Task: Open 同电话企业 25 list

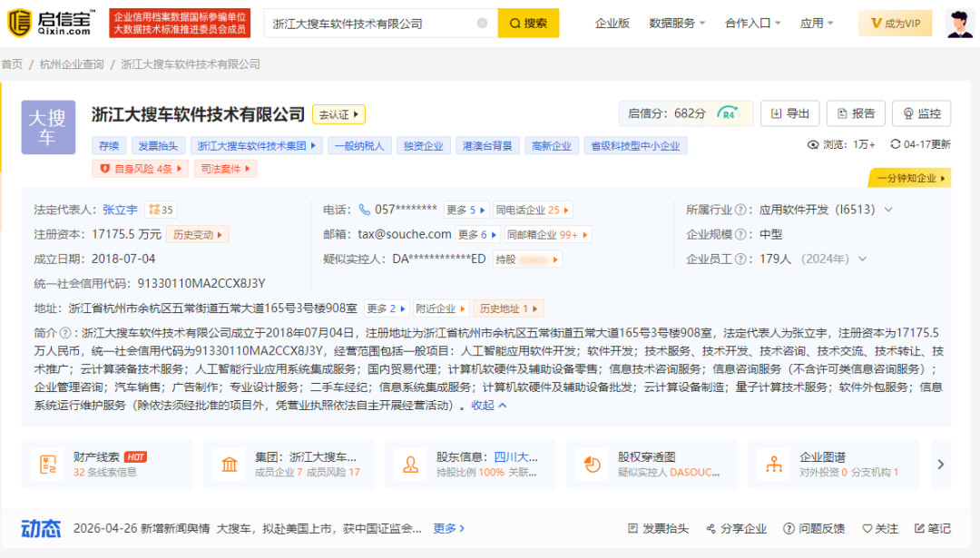Action: [x=533, y=210]
